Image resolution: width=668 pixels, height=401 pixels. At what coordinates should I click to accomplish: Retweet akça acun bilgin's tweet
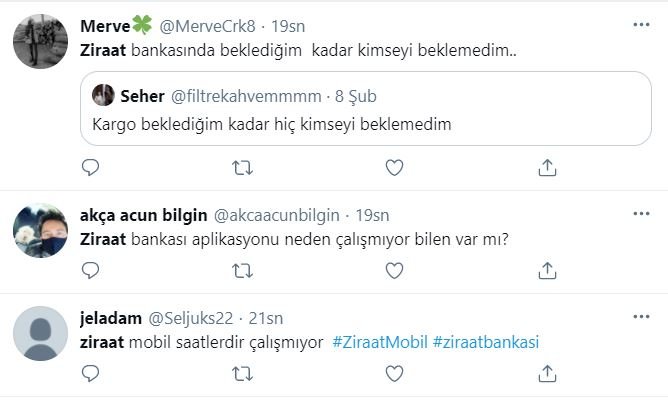pos(242,271)
